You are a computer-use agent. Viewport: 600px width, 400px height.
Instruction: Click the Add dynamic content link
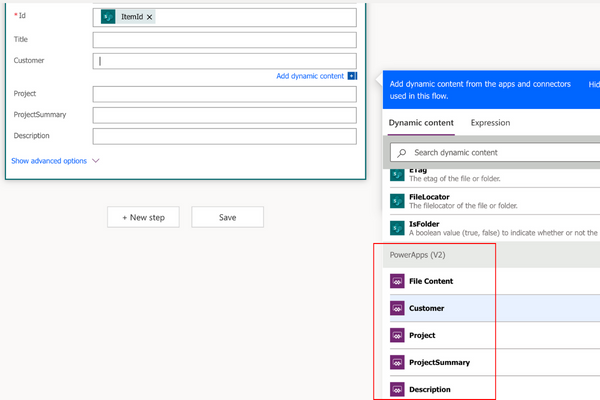[x=310, y=76]
